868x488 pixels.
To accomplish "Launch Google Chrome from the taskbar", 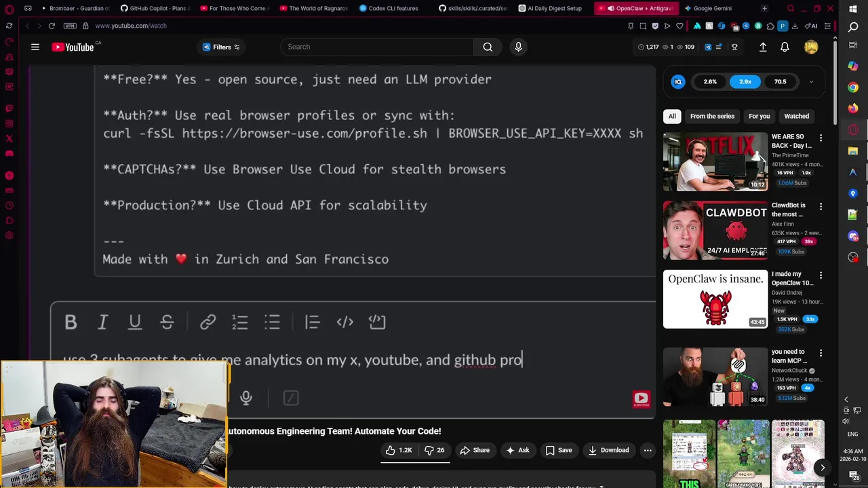I will tap(853, 87).
